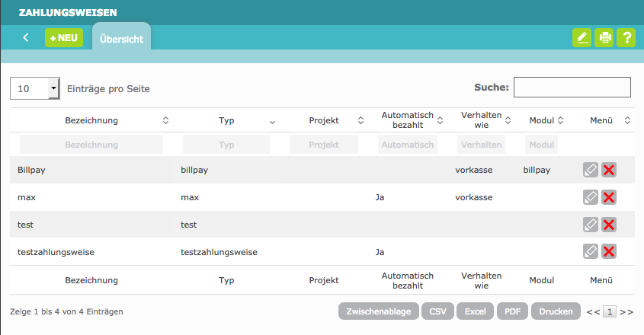Image resolution: width=644 pixels, height=335 pixels.
Task: Delete the Billpay payment method
Action: (x=608, y=170)
